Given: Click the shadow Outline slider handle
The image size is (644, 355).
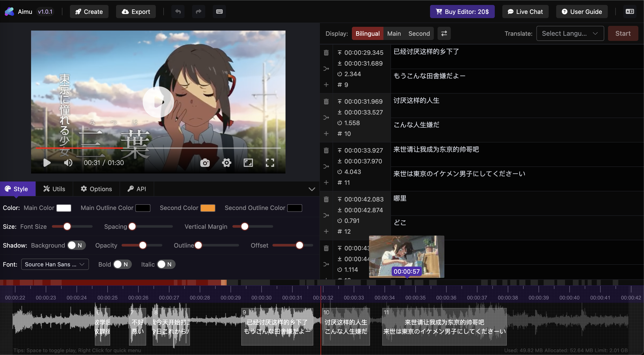Looking at the screenshot, I should coord(198,245).
